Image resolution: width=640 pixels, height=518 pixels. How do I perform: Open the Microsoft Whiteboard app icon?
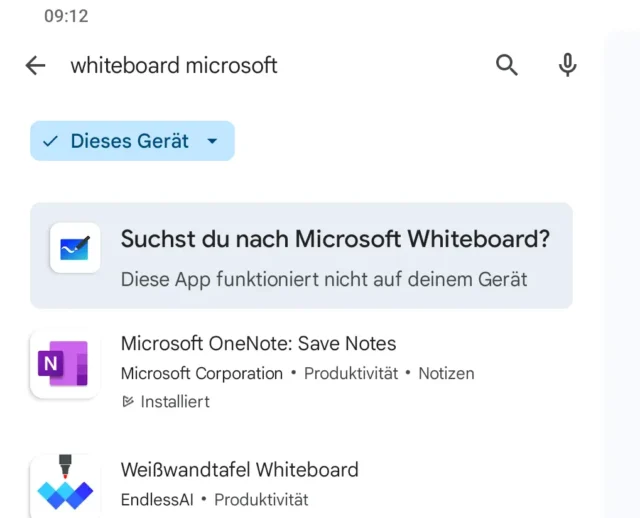75,248
